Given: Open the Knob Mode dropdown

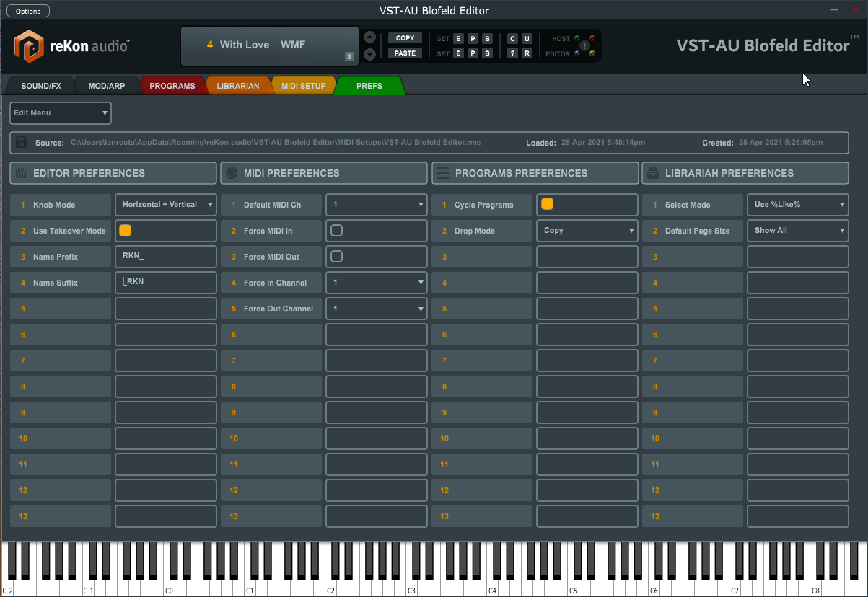Looking at the screenshot, I should click(x=166, y=205).
